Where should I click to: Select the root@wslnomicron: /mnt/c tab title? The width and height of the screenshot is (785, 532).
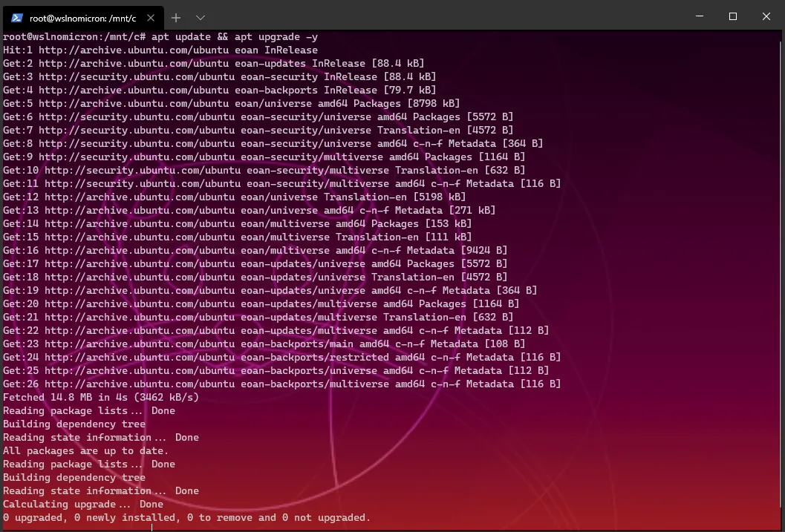click(x=82, y=17)
